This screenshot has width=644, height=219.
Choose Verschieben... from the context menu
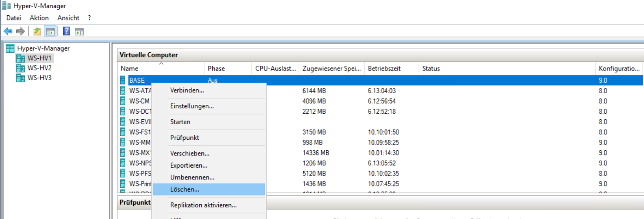point(209,154)
